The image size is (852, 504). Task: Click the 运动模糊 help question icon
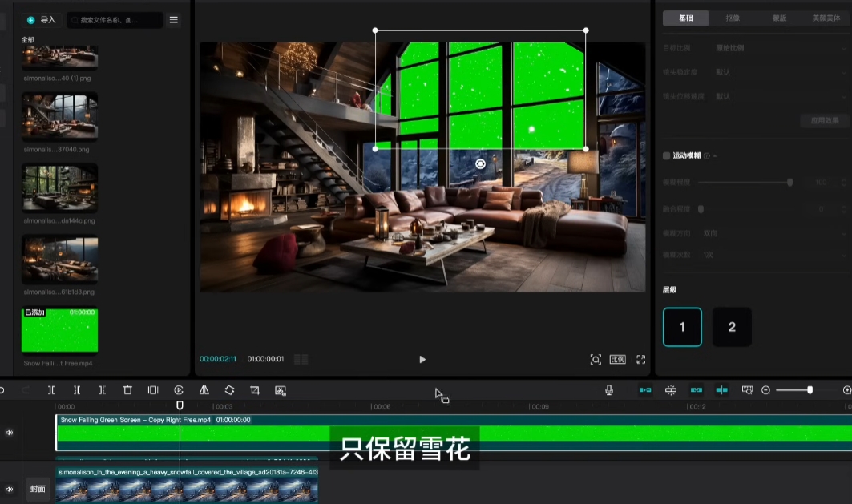tap(706, 156)
